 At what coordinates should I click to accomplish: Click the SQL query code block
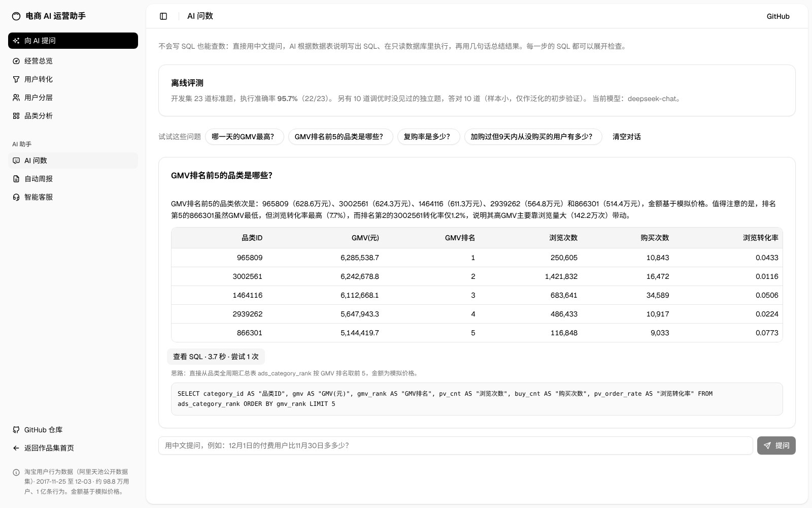coord(477,399)
